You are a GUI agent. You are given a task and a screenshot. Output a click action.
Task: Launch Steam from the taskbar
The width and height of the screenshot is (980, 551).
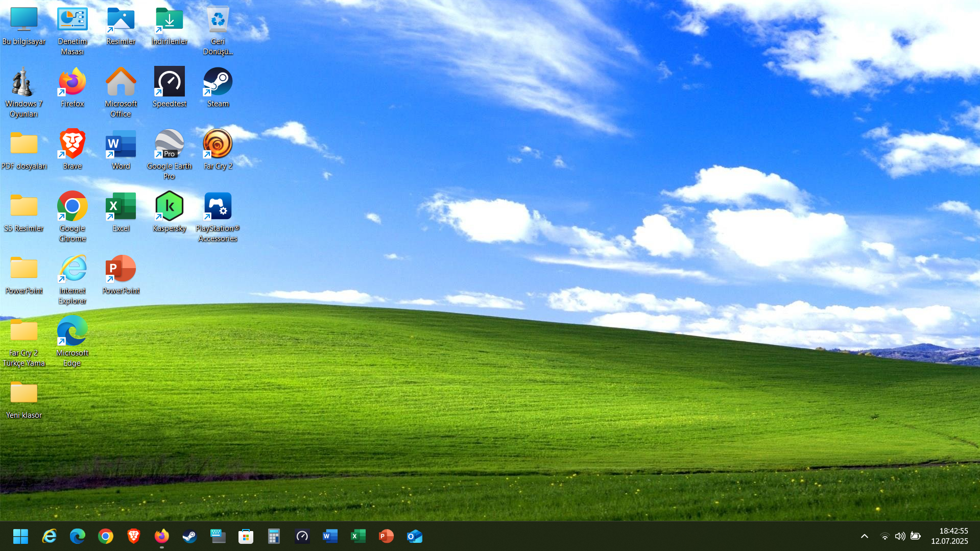click(190, 536)
